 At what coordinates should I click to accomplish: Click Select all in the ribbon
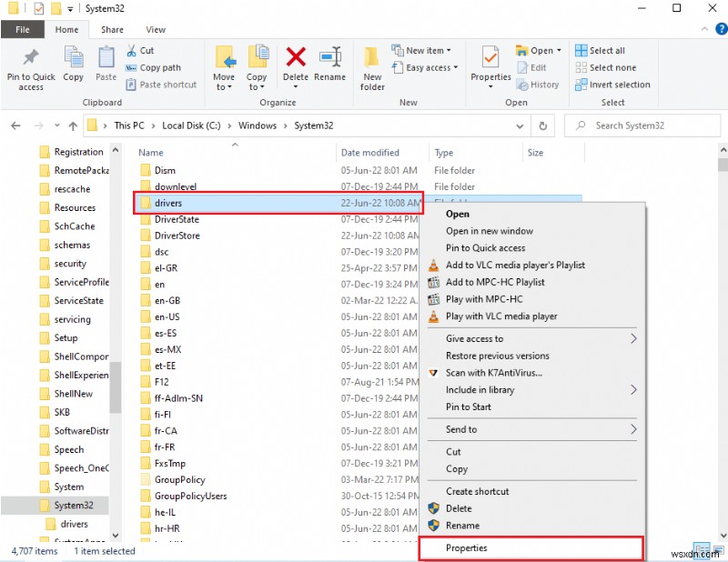[x=600, y=51]
